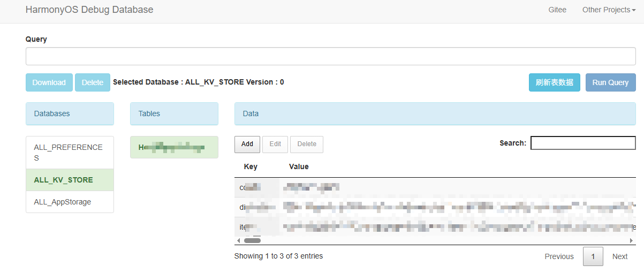
Task: Click the HarmonyOS Debug Database title
Action: pyautogui.click(x=89, y=10)
